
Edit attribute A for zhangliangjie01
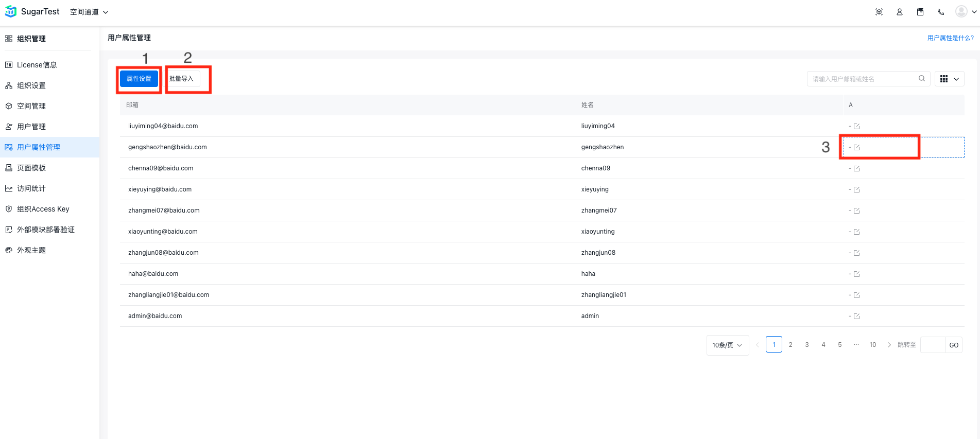pos(857,295)
